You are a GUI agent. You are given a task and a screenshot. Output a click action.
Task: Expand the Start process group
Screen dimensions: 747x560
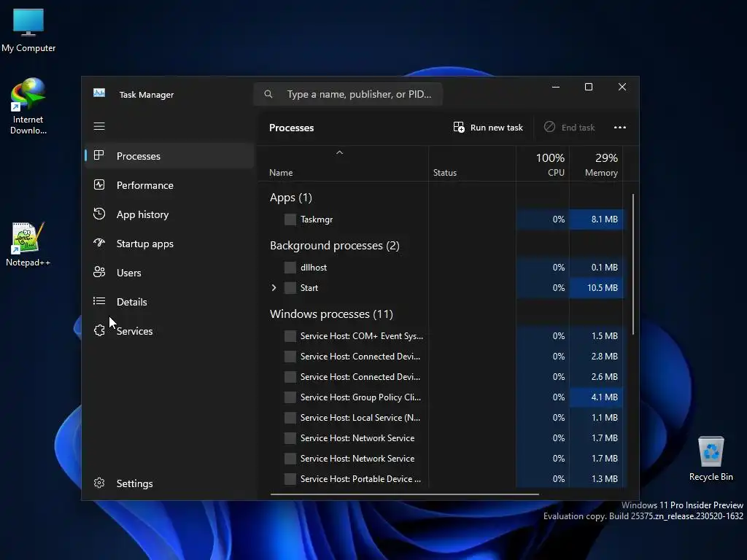tap(274, 287)
